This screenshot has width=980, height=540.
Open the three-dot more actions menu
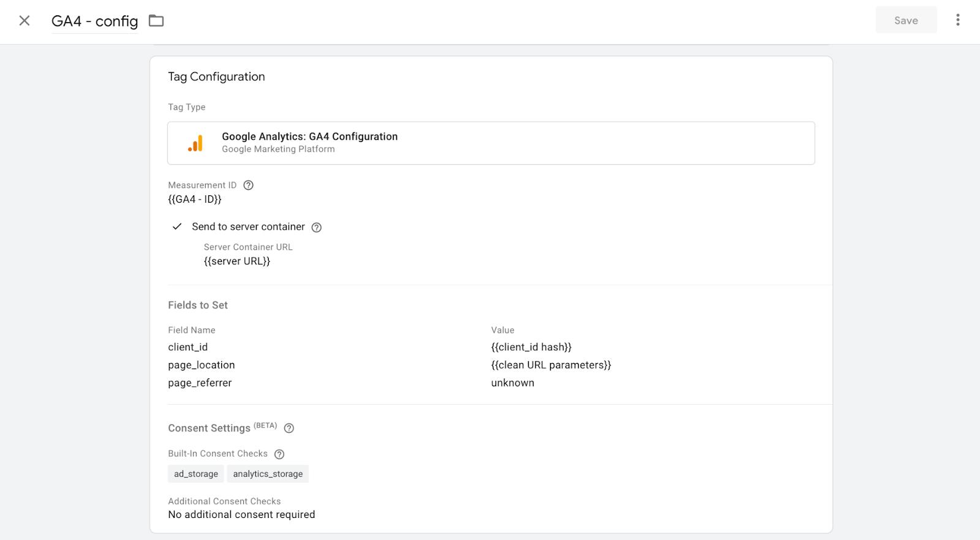point(958,20)
